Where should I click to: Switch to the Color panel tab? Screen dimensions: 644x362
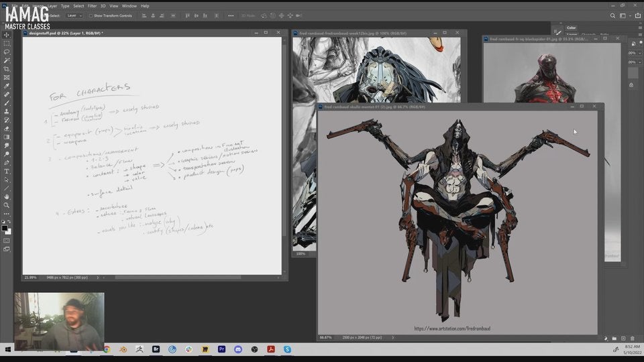[x=572, y=28]
